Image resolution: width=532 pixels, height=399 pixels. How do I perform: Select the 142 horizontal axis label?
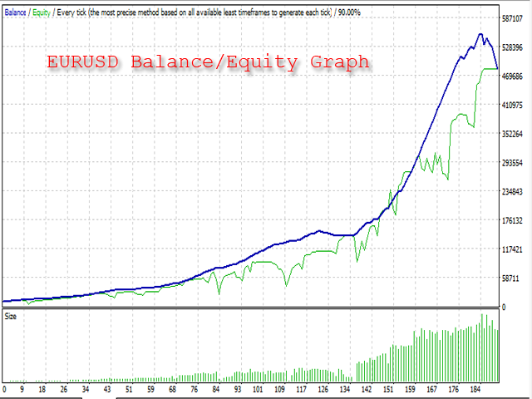pos(367,389)
